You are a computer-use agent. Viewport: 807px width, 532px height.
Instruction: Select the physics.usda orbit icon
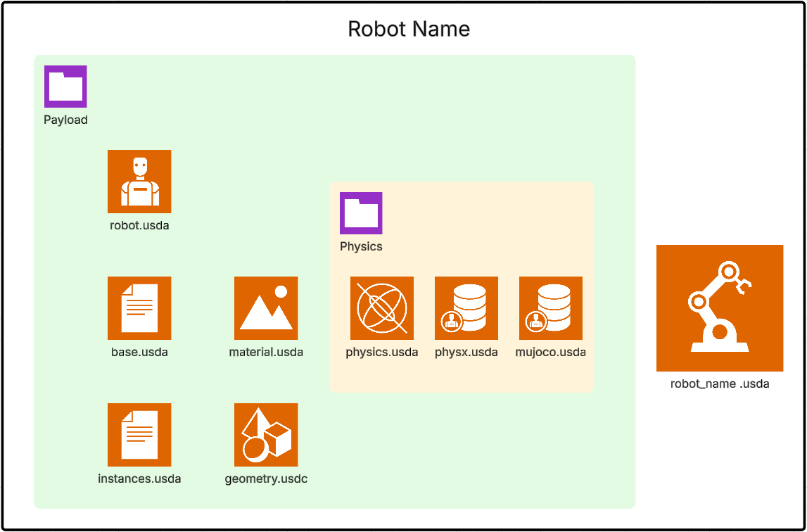point(382,308)
